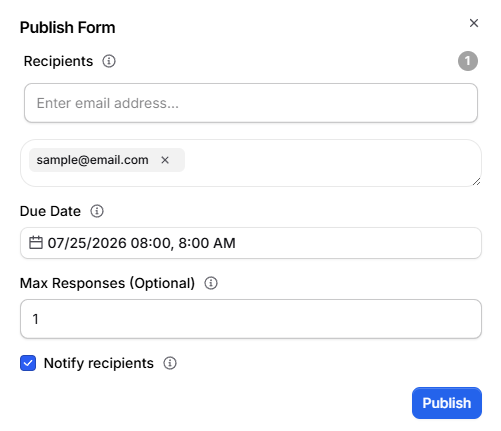Click the recipient count badge showing 1
501x431 pixels.
(468, 61)
